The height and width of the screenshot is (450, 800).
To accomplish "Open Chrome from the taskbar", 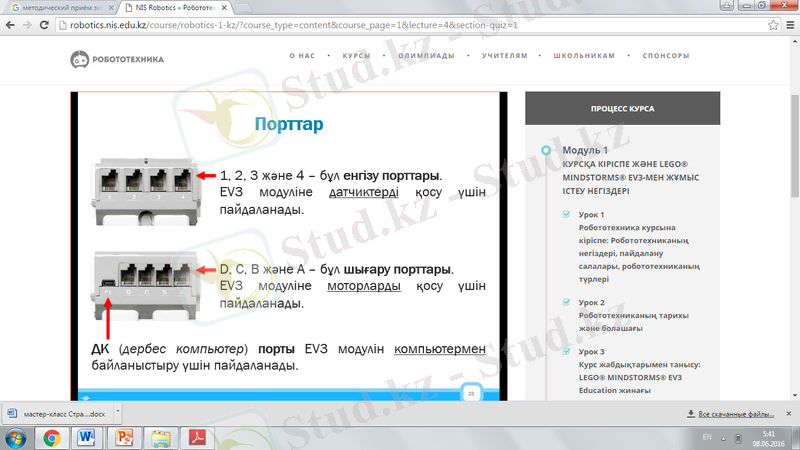I will click(x=51, y=437).
